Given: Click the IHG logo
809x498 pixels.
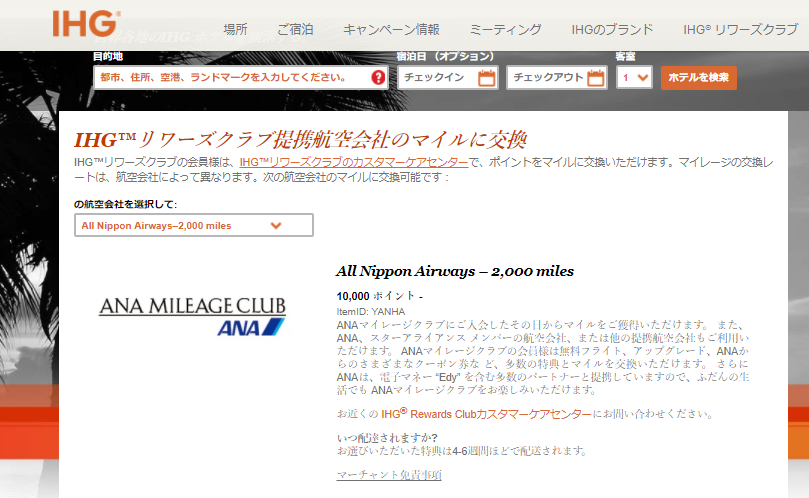Looking at the screenshot, I should [87, 23].
